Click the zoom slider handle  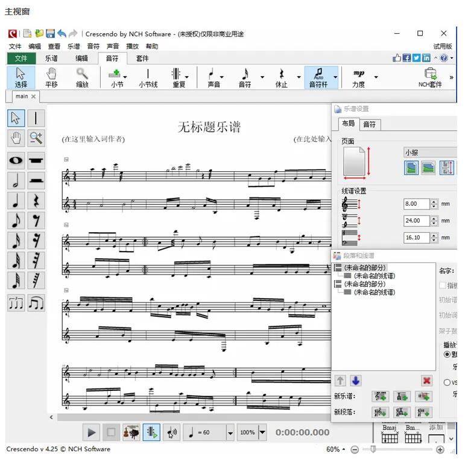tap(374, 449)
